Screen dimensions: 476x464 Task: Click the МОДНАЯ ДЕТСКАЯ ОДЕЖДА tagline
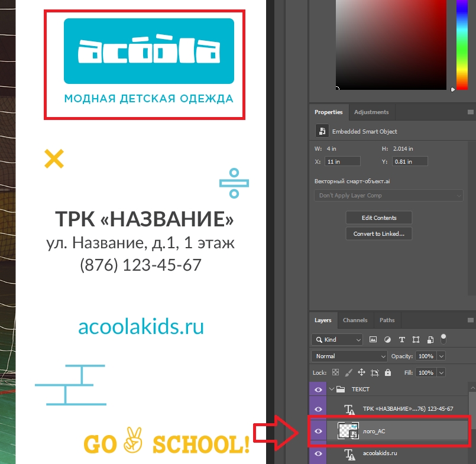149,99
